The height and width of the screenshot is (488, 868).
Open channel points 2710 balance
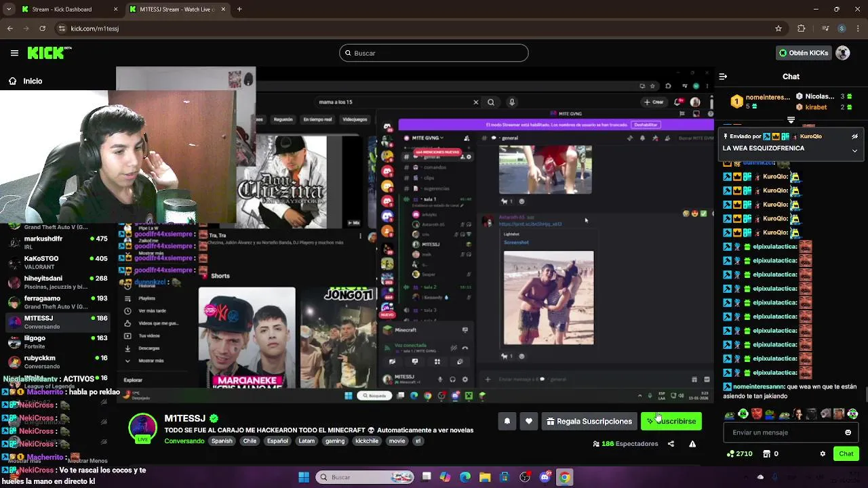pos(740,453)
